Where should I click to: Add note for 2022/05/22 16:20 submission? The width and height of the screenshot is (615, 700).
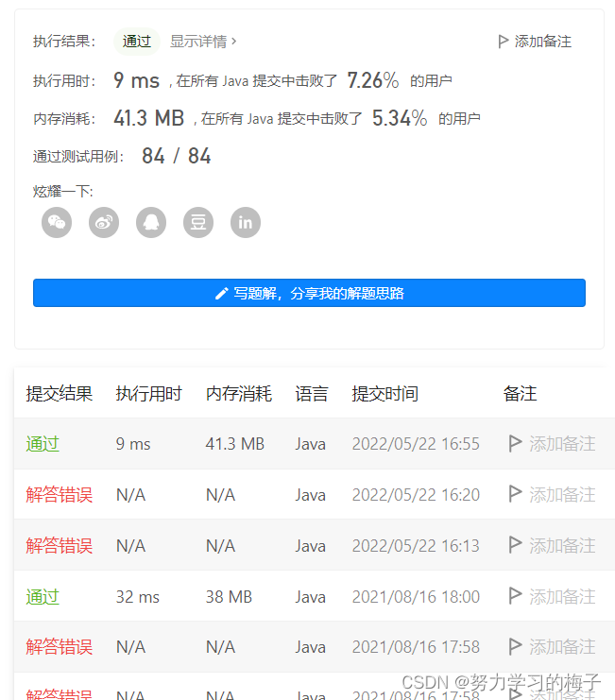(x=562, y=495)
